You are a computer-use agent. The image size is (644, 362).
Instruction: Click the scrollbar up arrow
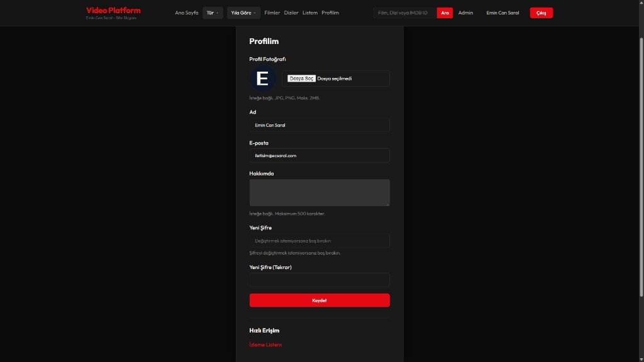pyautogui.click(x=640, y=3)
